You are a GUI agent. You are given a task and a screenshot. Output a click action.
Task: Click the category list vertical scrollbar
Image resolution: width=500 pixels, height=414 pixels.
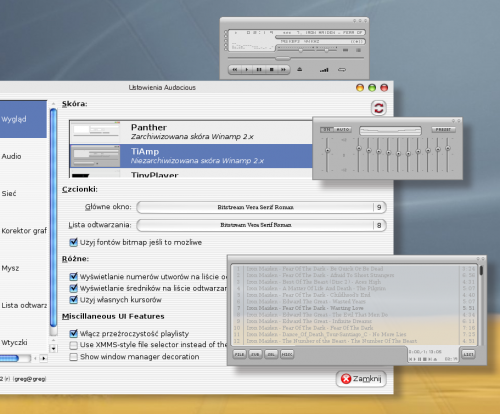[53, 218]
